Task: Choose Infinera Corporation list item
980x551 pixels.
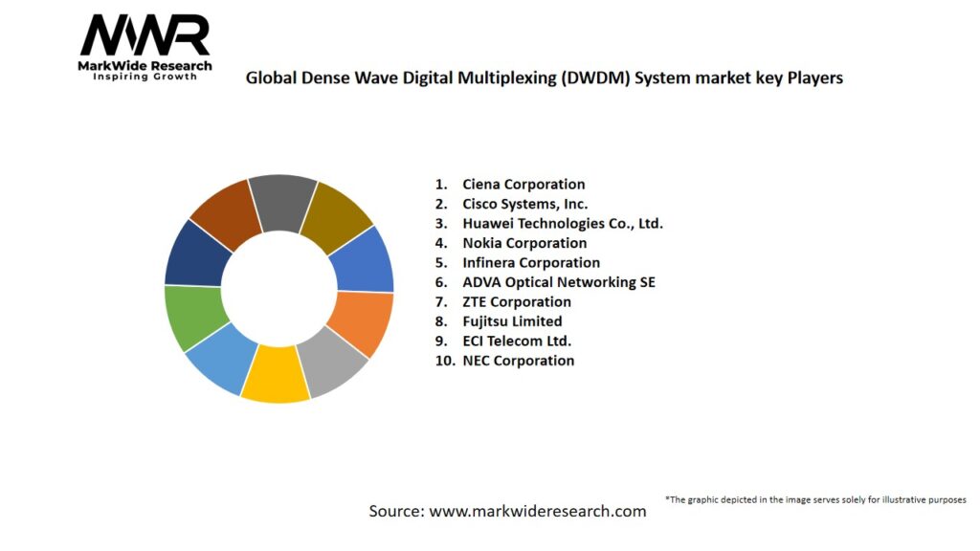Action: [531, 262]
